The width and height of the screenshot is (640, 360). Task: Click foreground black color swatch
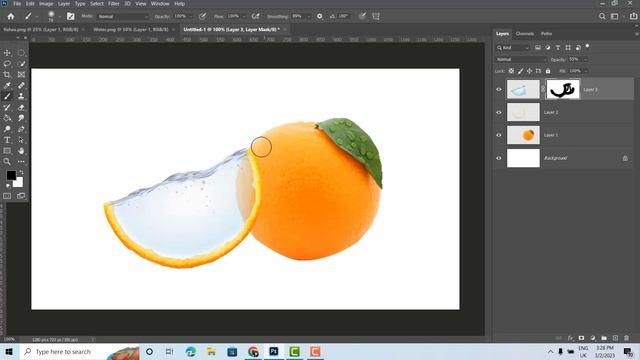tap(11, 176)
